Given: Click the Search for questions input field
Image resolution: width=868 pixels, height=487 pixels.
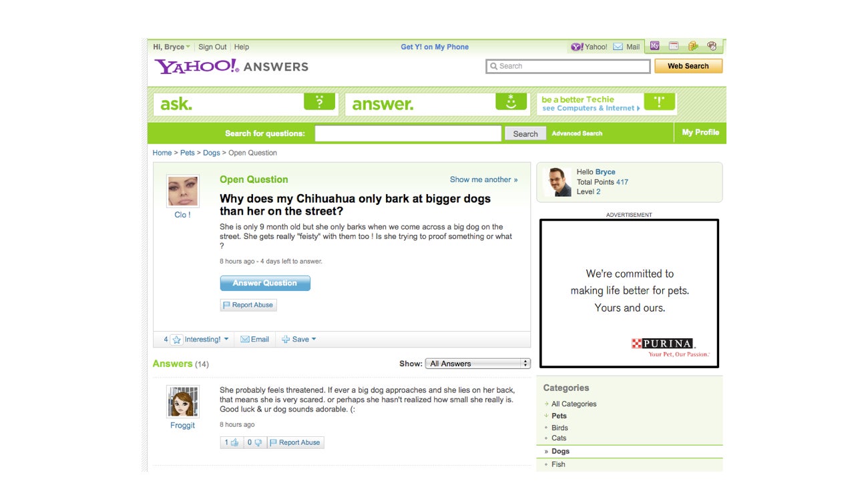Looking at the screenshot, I should [x=408, y=133].
